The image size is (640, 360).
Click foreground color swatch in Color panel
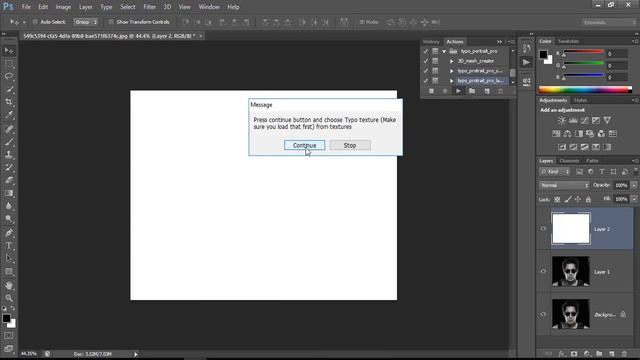(543, 54)
